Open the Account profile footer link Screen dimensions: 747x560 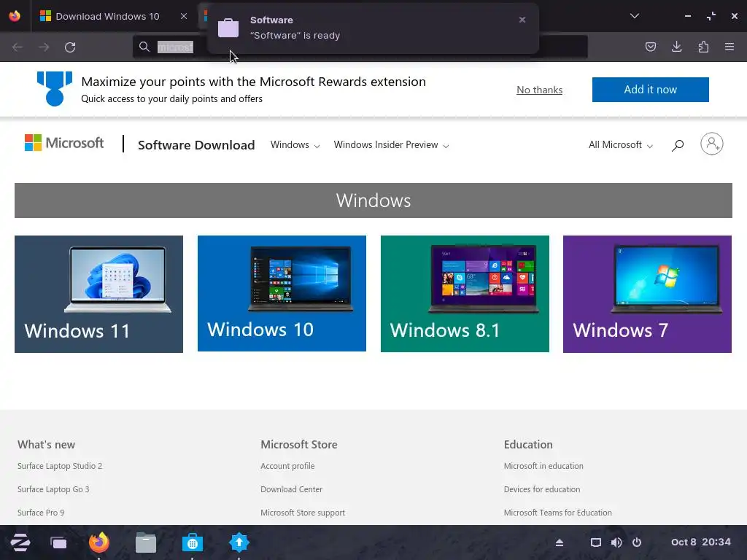[287, 466]
